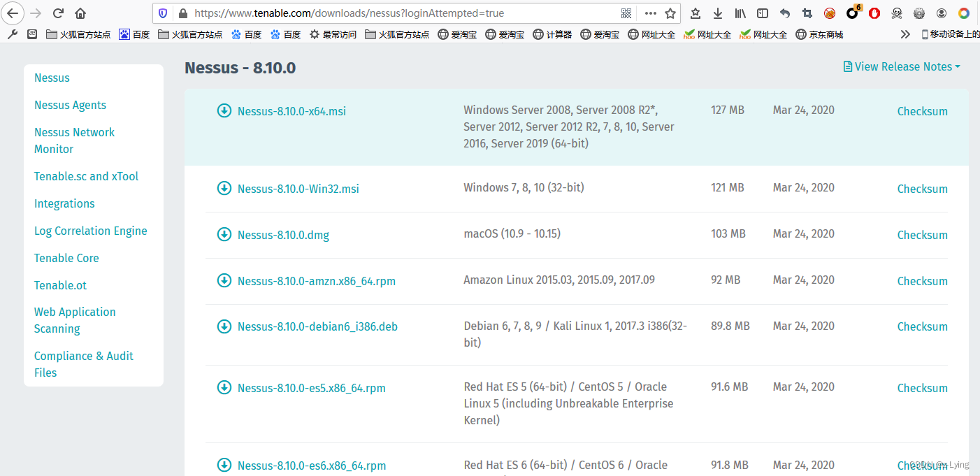The image size is (980, 476).
Task: Open the Nessus sidebar item
Action: click(52, 78)
